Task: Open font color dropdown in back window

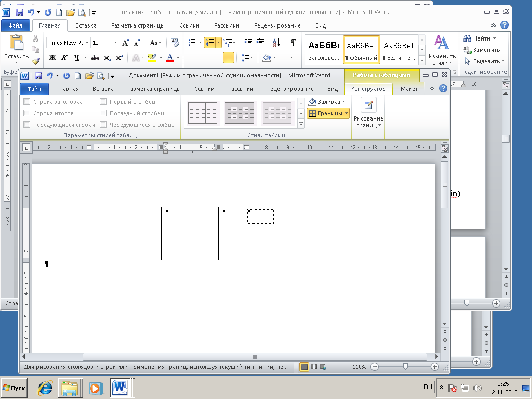Action: click(x=178, y=58)
